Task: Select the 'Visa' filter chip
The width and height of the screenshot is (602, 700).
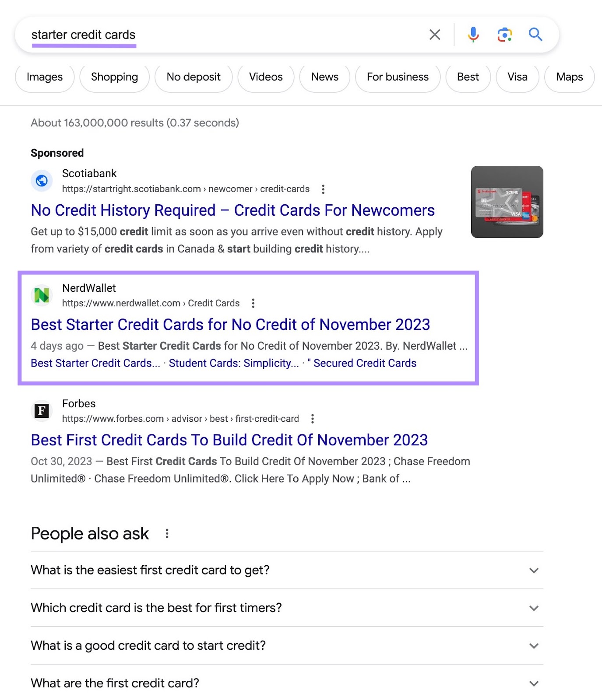Action: pos(518,77)
